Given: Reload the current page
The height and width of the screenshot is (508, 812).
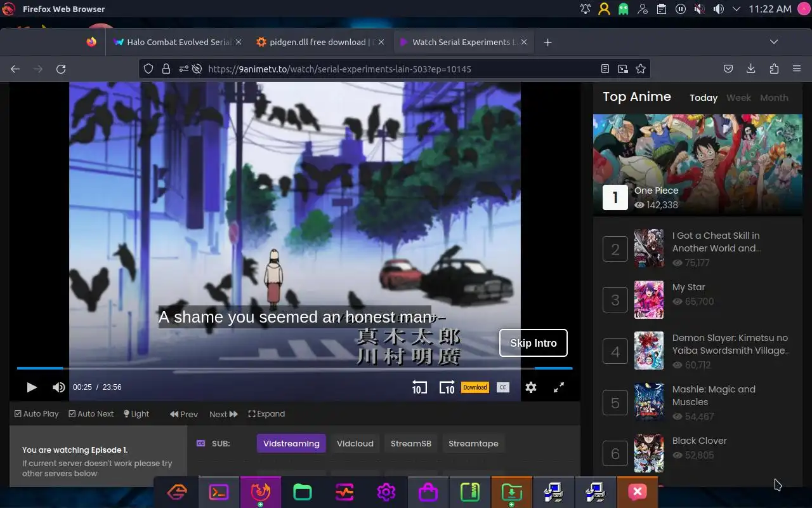Looking at the screenshot, I should click(61, 69).
